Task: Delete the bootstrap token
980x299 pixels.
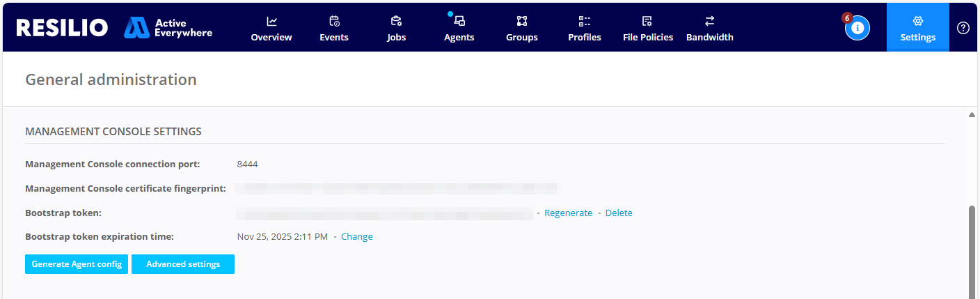Action: point(619,213)
